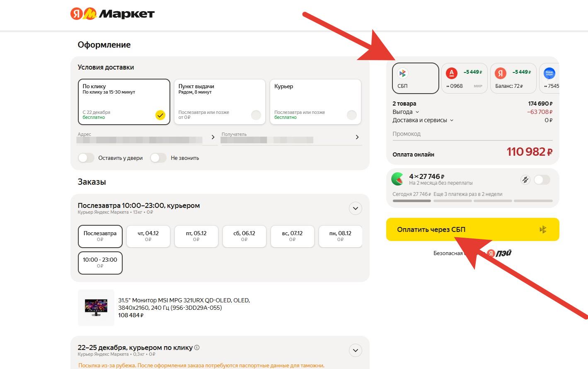Choose the СБП payment method card
Image resolution: width=588 pixels, height=369 pixels.
point(416,78)
